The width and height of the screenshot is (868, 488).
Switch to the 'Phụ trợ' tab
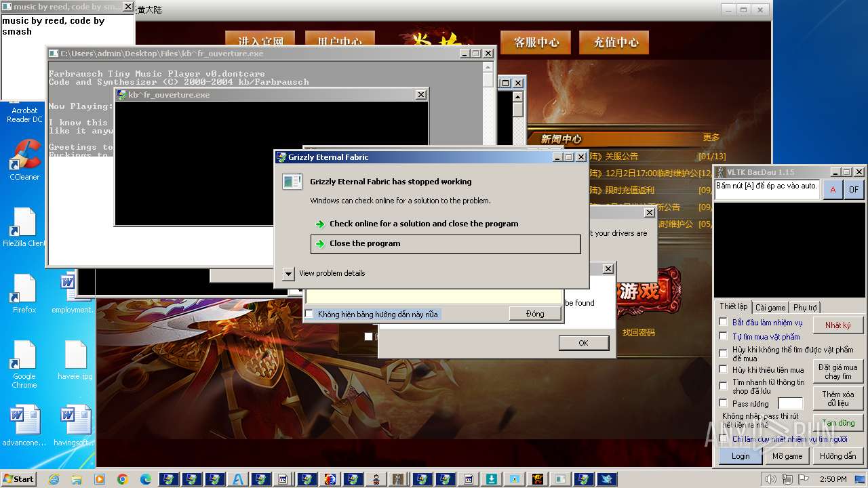(x=805, y=308)
